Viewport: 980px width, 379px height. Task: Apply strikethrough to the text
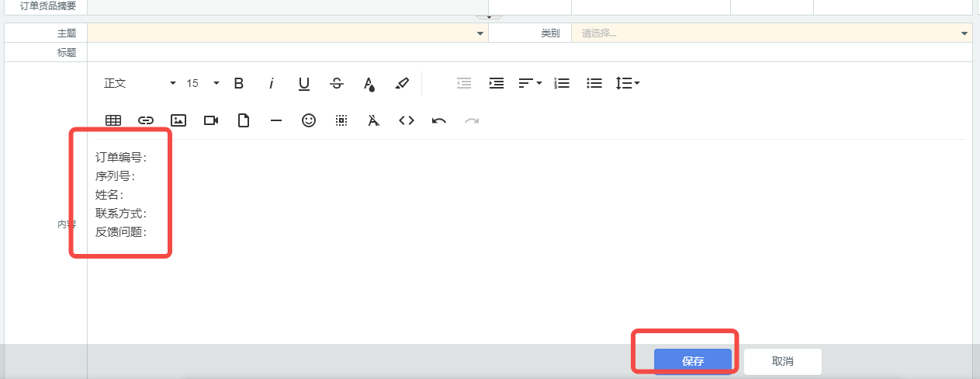337,83
